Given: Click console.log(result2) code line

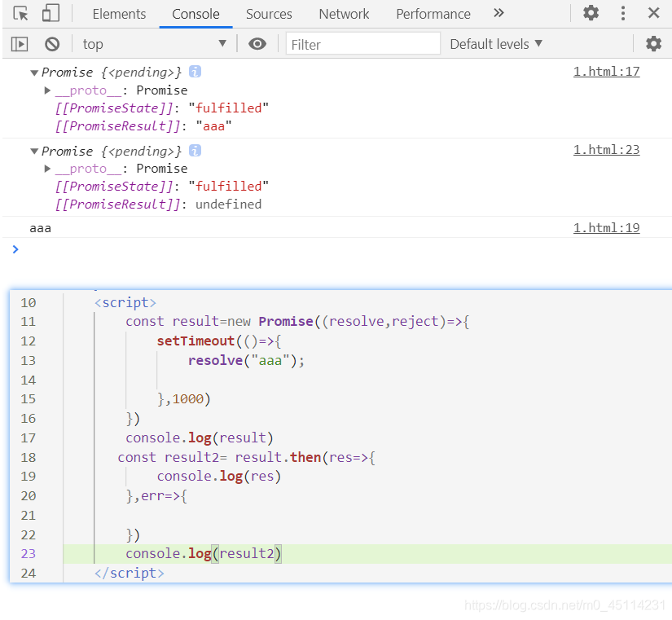Looking at the screenshot, I should [x=203, y=553].
